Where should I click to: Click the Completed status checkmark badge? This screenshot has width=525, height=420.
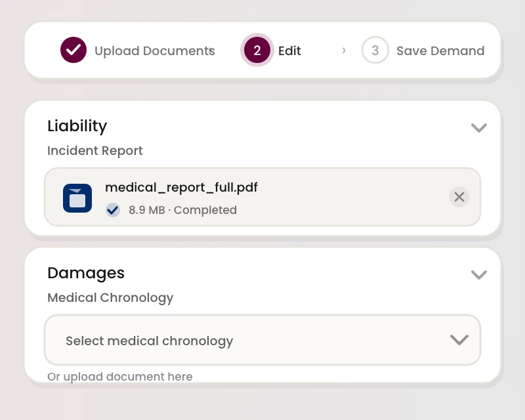(x=113, y=210)
